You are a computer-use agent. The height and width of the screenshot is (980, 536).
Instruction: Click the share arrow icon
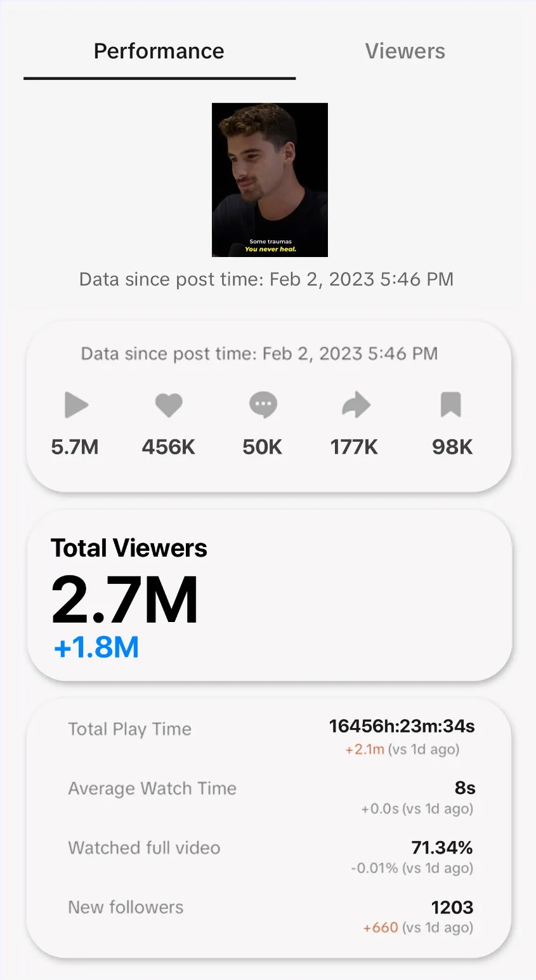356,405
